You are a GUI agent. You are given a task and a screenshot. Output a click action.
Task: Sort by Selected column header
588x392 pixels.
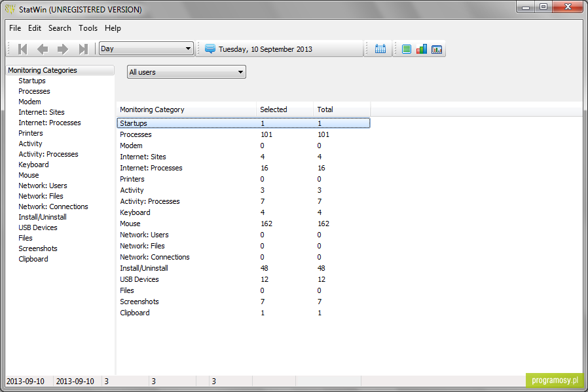point(285,109)
